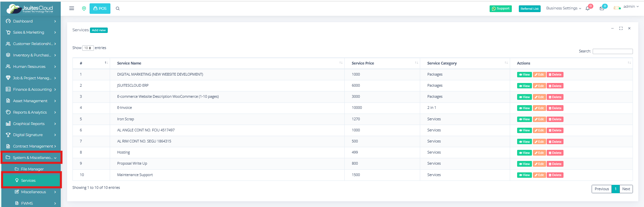The image size is (644, 207).
Task: Click the Add new service button
Action: pos(99,30)
